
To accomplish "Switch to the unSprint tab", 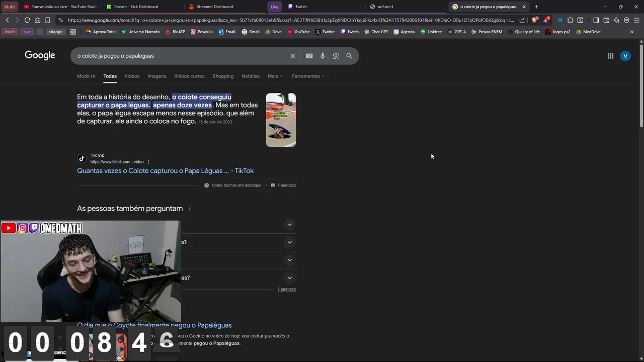I will coord(407,7).
